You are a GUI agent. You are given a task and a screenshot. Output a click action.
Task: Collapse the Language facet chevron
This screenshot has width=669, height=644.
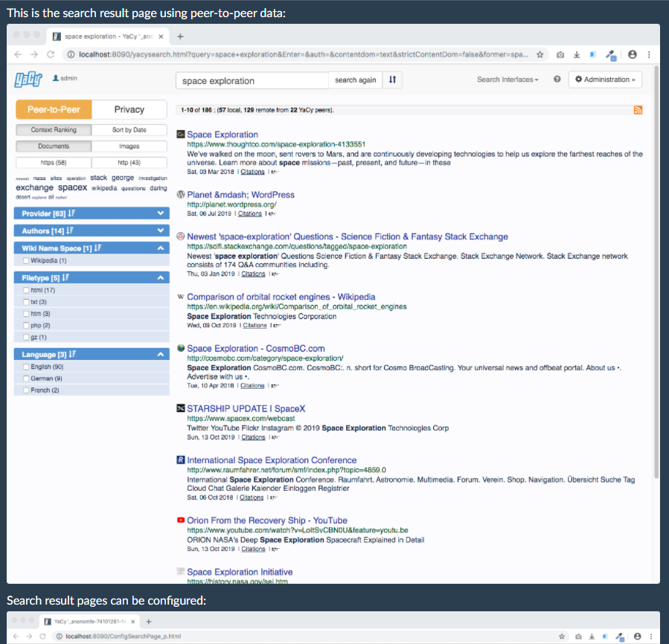pos(161,355)
